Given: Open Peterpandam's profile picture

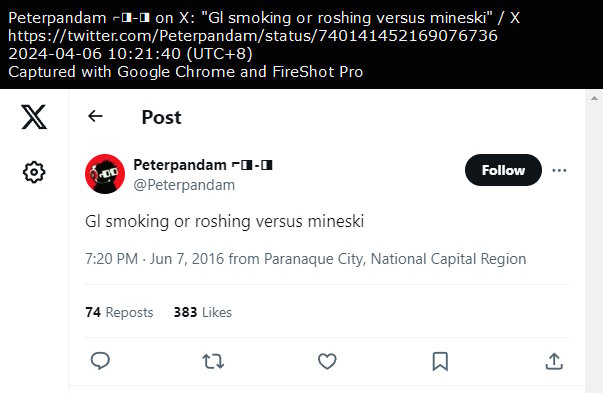Looking at the screenshot, I should pyautogui.click(x=105, y=174).
